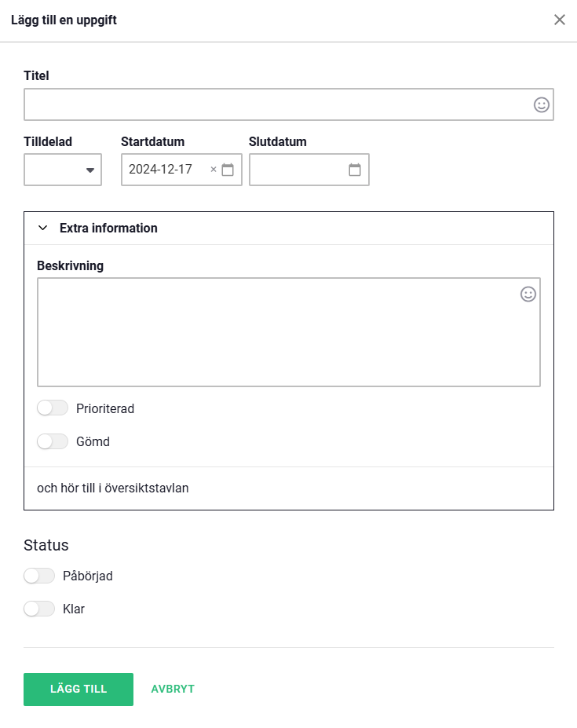Open the Startdatum calendar picker
The width and height of the screenshot is (577, 728).
coord(228,170)
